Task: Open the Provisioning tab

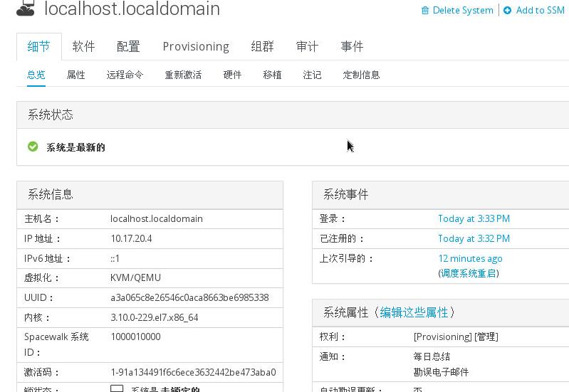Action: [x=196, y=46]
